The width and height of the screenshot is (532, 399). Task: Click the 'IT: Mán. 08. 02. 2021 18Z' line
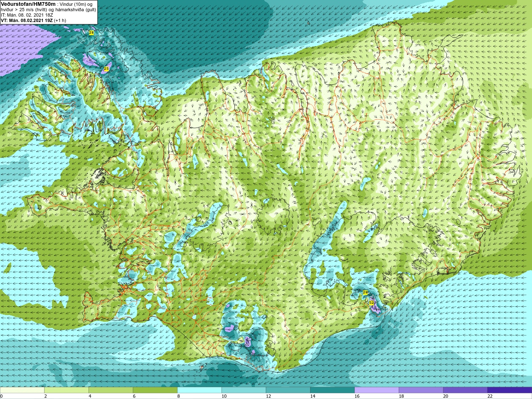pos(27,15)
